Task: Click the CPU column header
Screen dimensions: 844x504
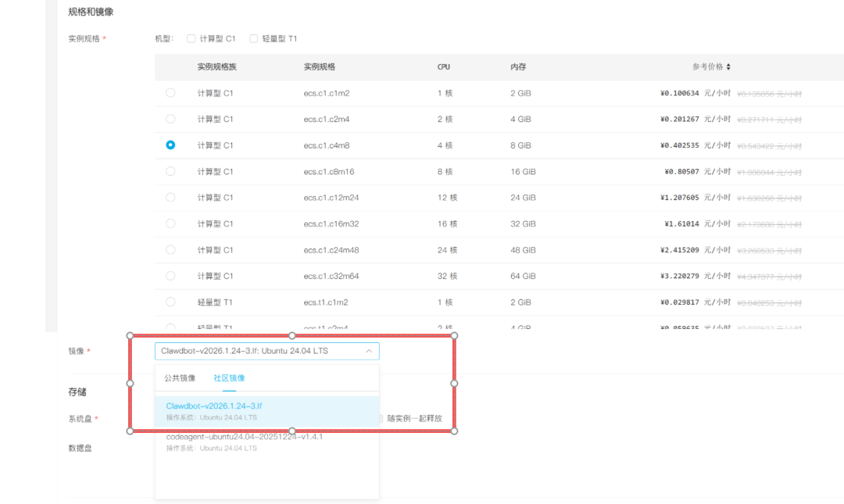Action: click(444, 66)
